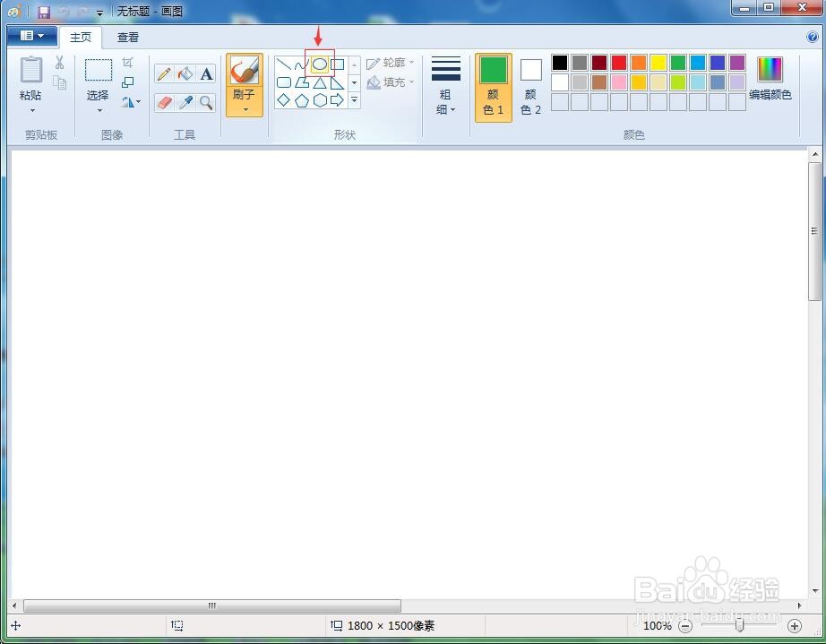
Task: Click the Paste clipboard icon
Action: click(x=30, y=70)
